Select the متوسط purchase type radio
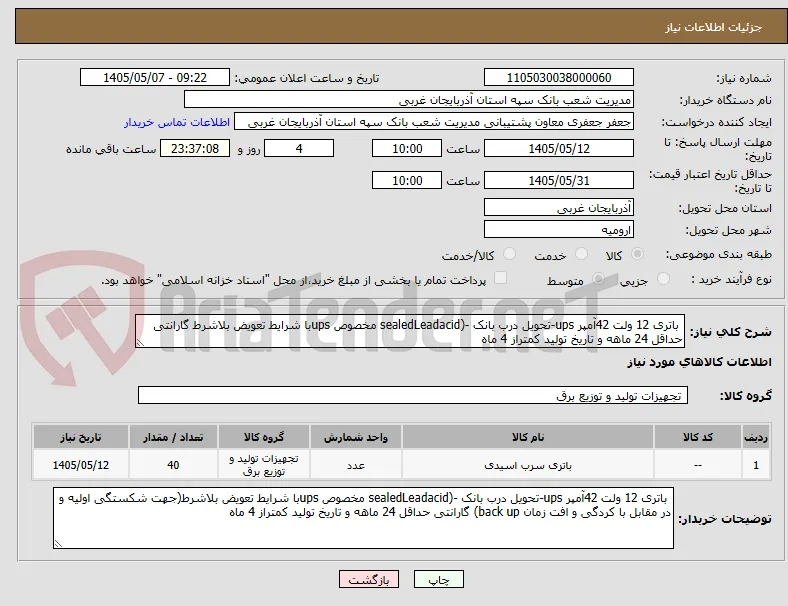Viewport: 788px width, 606px height. (x=598, y=278)
